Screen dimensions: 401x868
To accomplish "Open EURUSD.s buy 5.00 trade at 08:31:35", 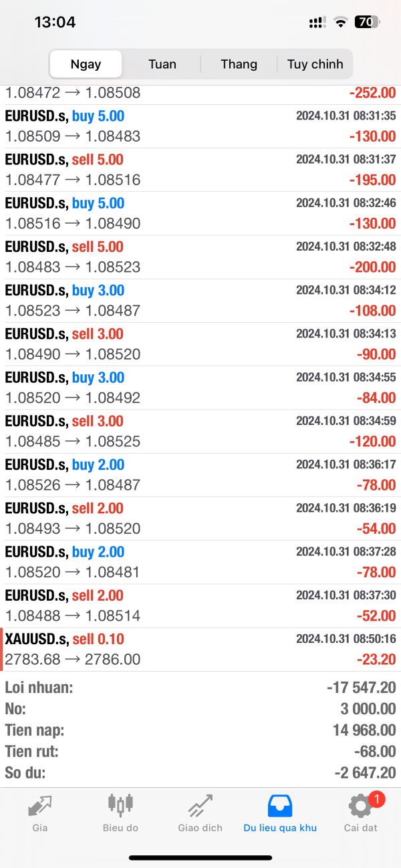I will tap(200, 126).
